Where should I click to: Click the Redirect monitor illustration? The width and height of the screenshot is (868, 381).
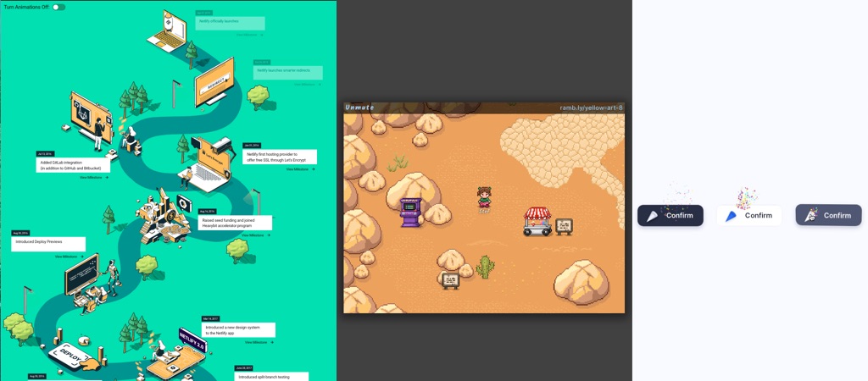tap(214, 83)
